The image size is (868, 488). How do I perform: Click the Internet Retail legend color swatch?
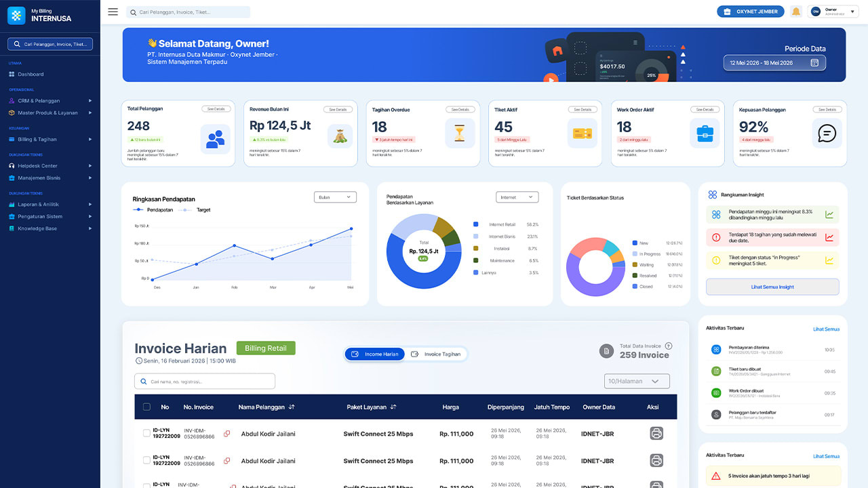pyautogui.click(x=476, y=224)
